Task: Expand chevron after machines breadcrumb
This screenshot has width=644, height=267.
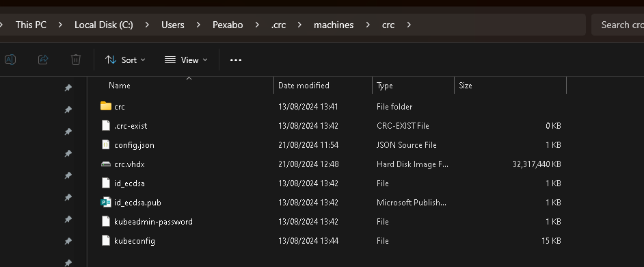Action: [368, 25]
